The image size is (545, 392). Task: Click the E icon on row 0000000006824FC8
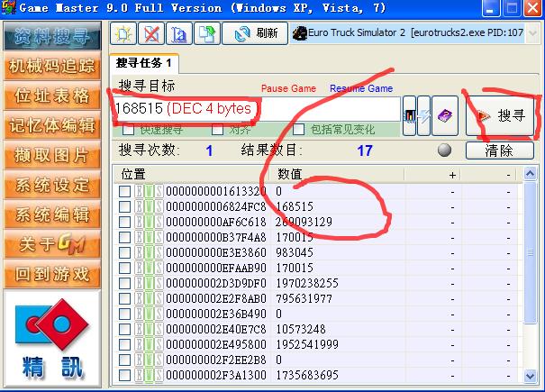click(139, 206)
